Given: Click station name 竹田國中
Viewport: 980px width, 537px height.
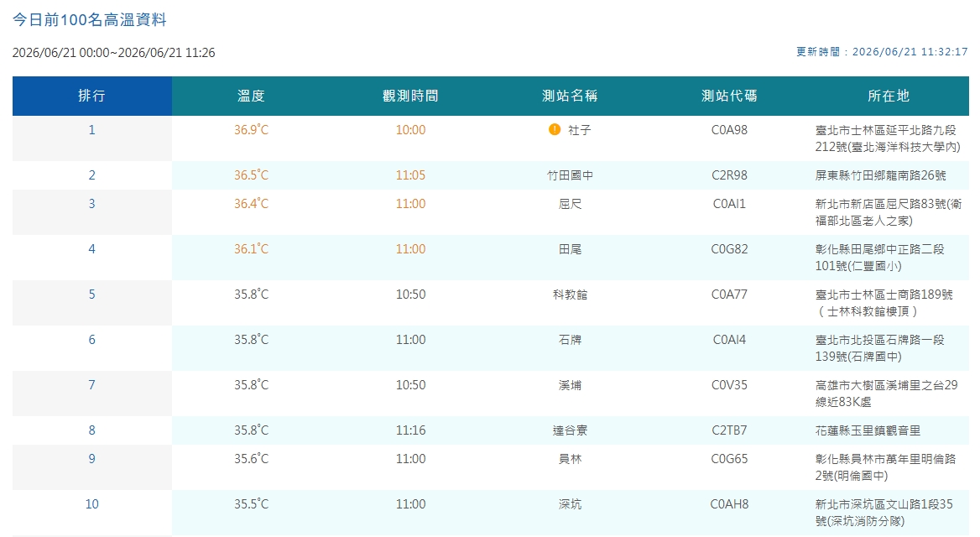Looking at the screenshot, I should pyautogui.click(x=570, y=175).
